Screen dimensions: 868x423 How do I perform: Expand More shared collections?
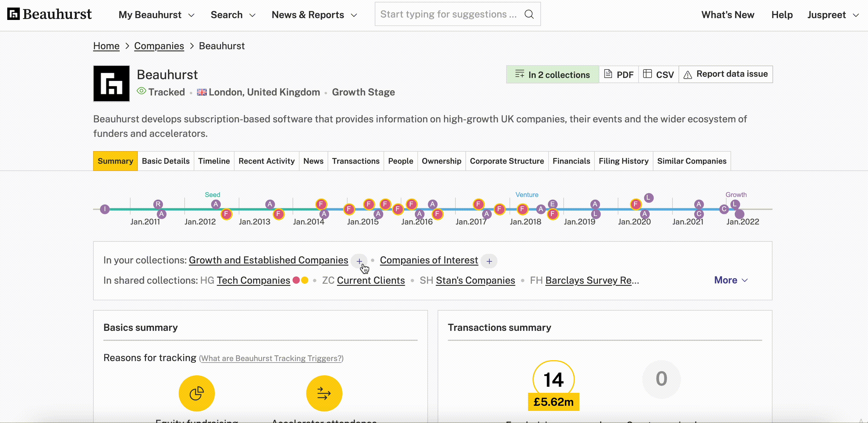[x=731, y=280]
